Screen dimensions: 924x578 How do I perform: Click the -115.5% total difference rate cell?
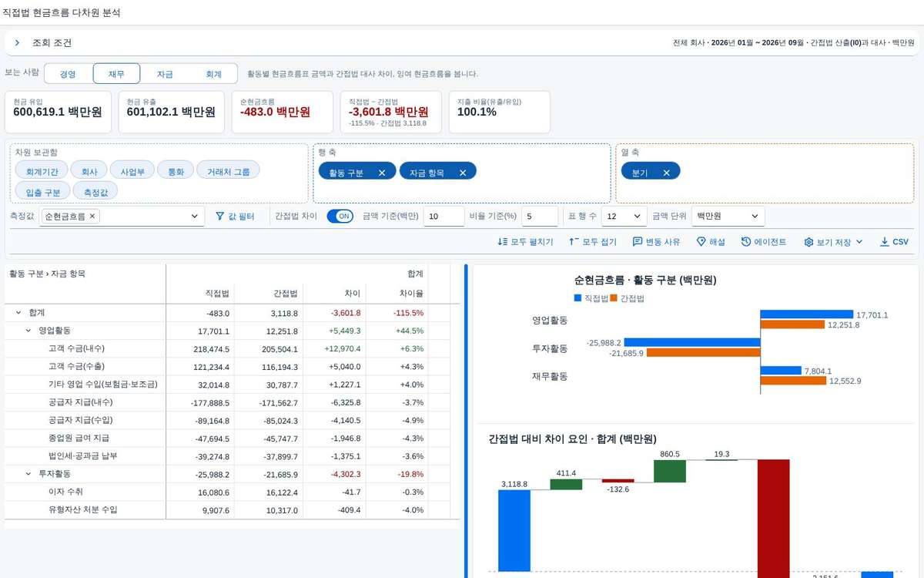point(397,313)
